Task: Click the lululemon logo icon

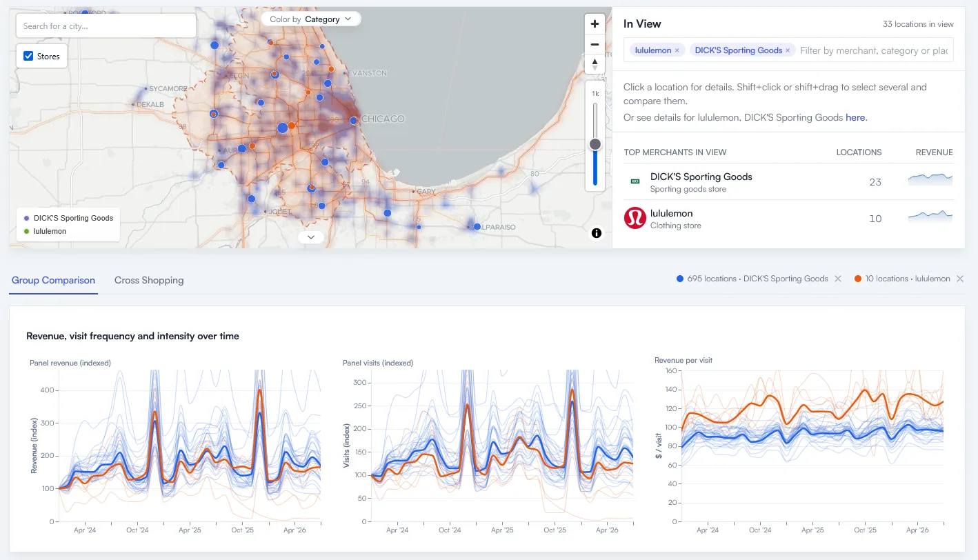Action: (x=635, y=218)
